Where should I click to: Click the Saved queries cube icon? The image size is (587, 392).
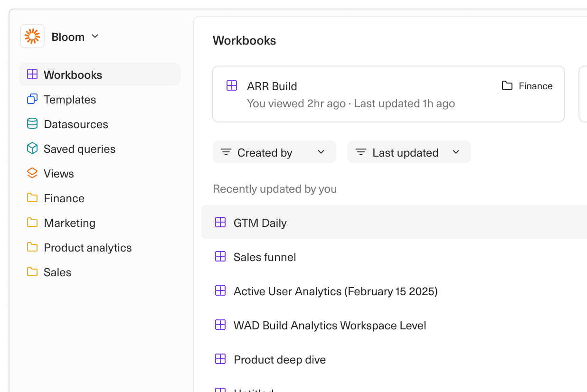(32, 149)
